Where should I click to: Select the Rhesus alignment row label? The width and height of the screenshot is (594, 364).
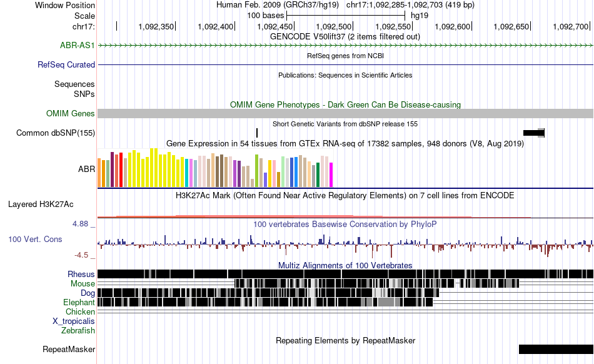(x=81, y=274)
